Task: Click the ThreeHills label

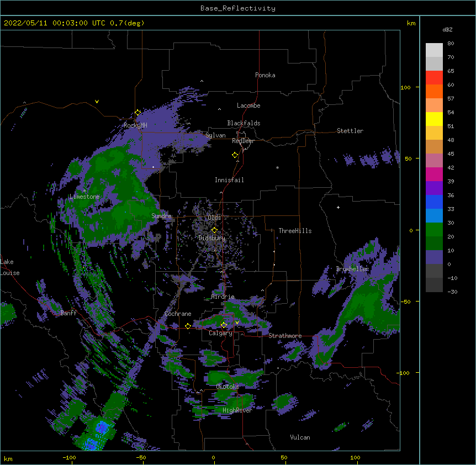Action: (x=295, y=231)
